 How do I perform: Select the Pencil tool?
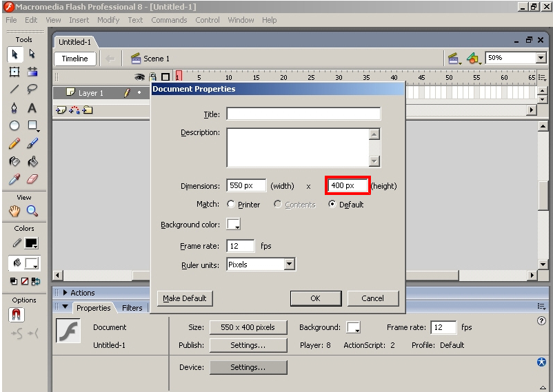(x=14, y=143)
